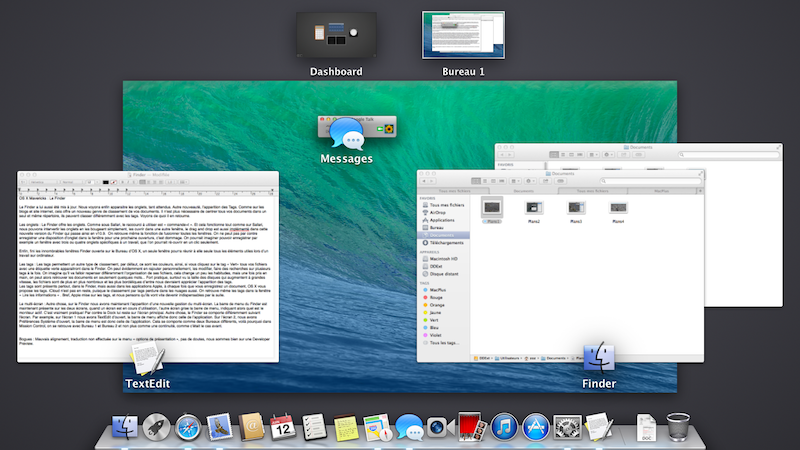
Task: Switch to MacPlus tab in Finder
Action: 662,191
